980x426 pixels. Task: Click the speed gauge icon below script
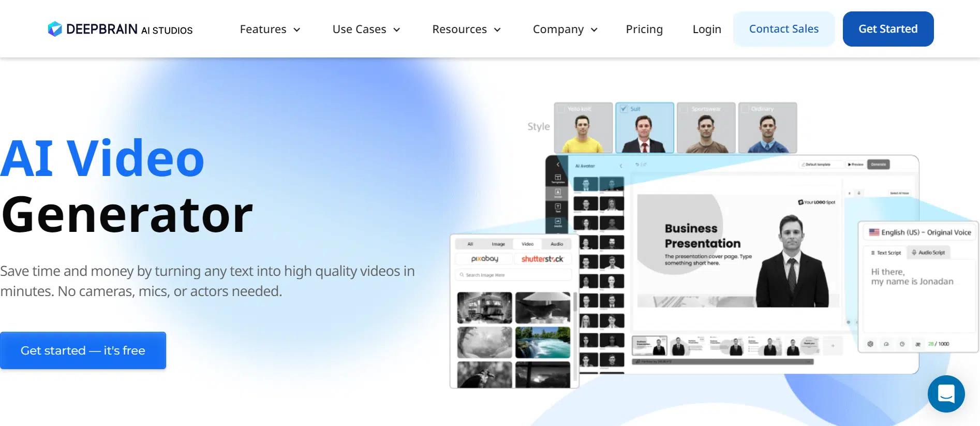(x=886, y=344)
